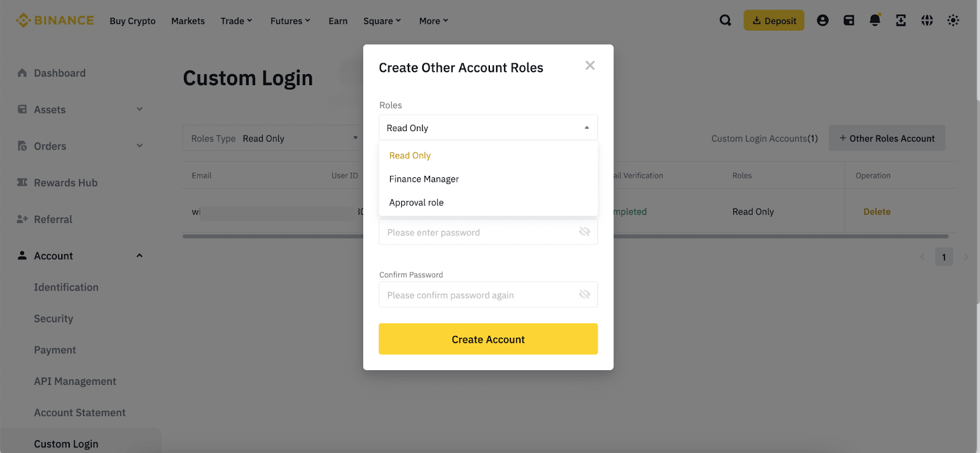The image size is (980, 453).
Task: Click the Create Account button
Action: click(x=488, y=339)
